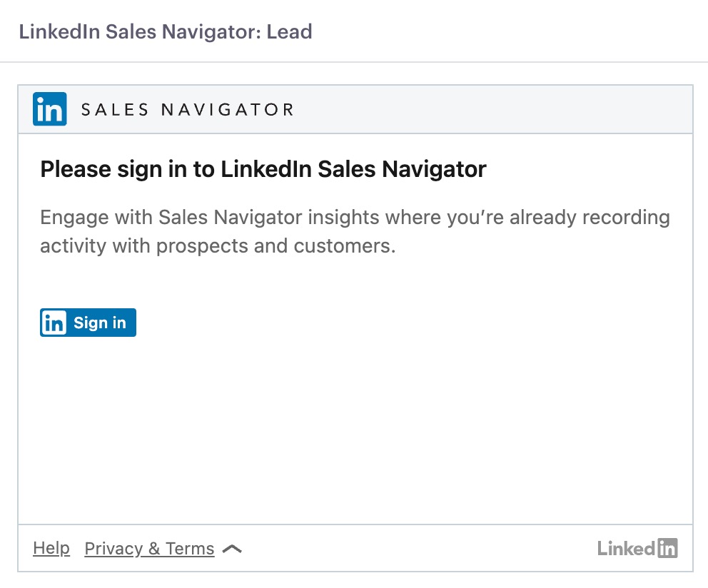This screenshot has width=708, height=588.
Task: Click the LinkedIn logo beside SALES NAVIGATOR
Action: click(50, 109)
